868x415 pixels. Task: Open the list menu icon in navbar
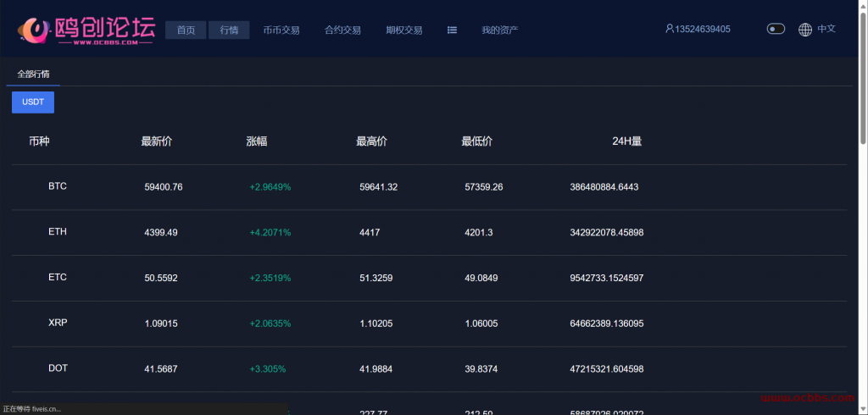(x=452, y=30)
